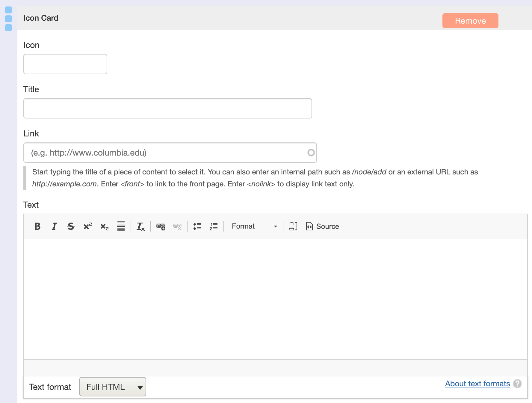
Task: Insert a bulleted list
Action: pos(197,226)
